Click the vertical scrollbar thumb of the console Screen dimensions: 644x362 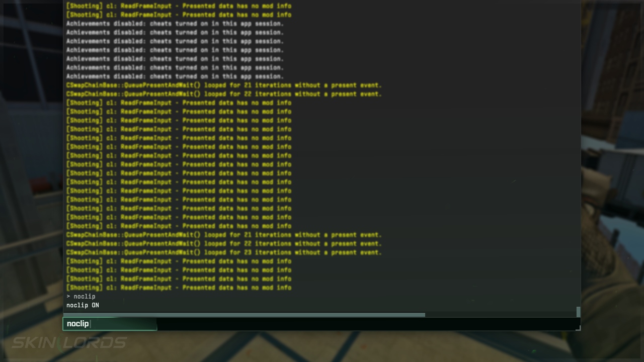pyautogui.click(x=578, y=312)
